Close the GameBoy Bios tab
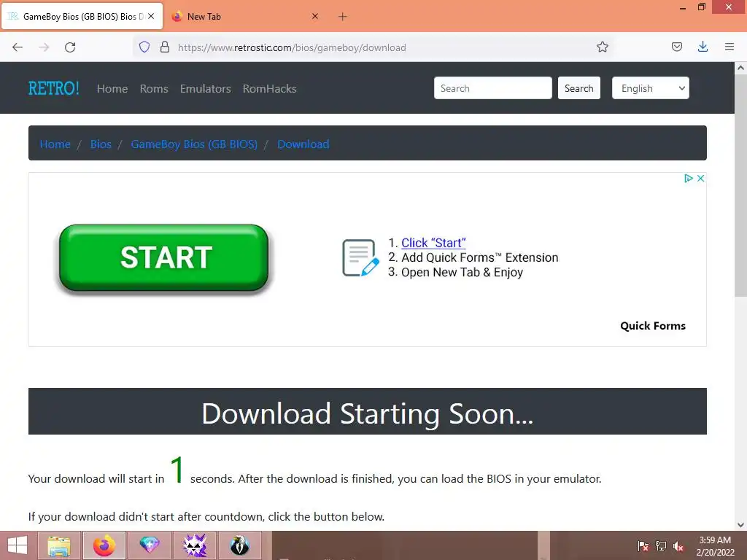This screenshot has width=747, height=560. tap(151, 16)
